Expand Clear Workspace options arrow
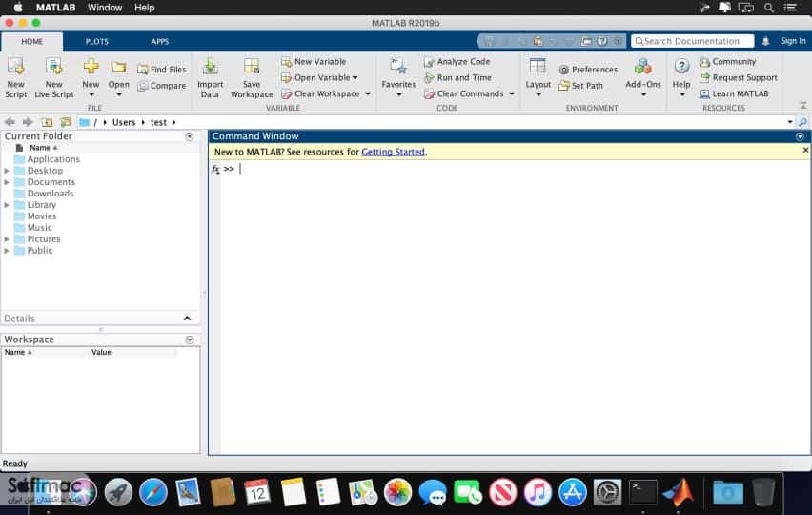This screenshot has width=812, height=515. pyautogui.click(x=368, y=93)
